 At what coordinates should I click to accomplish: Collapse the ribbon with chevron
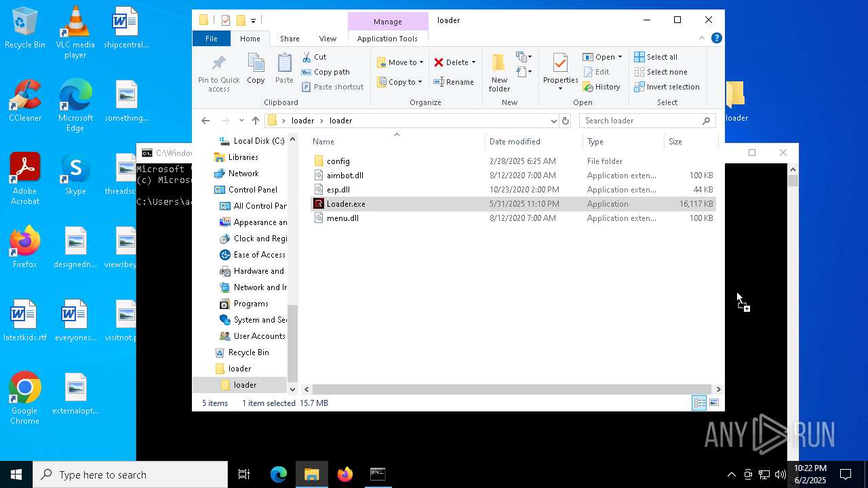pos(702,39)
